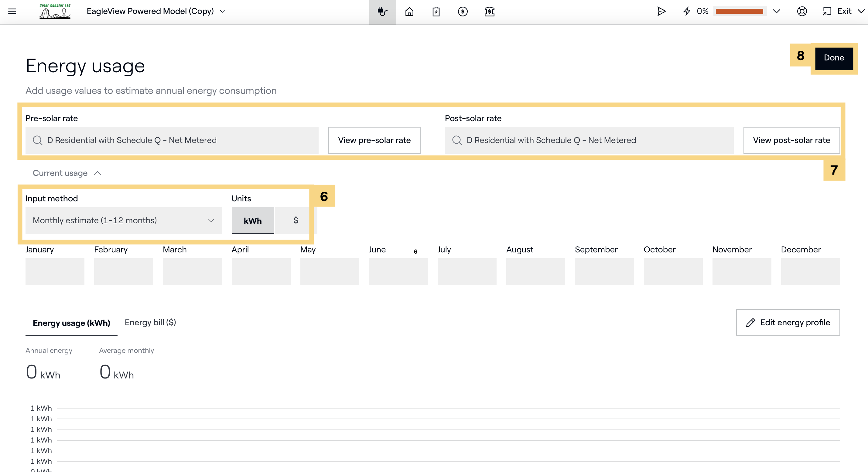Screen dimensions: 868x472
Task: Click the Done button
Action: [x=834, y=58]
